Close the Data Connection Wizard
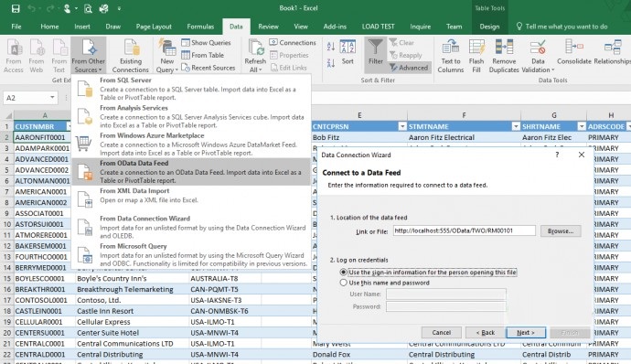Viewport: 631px width, 364px height. [x=581, y=155]
